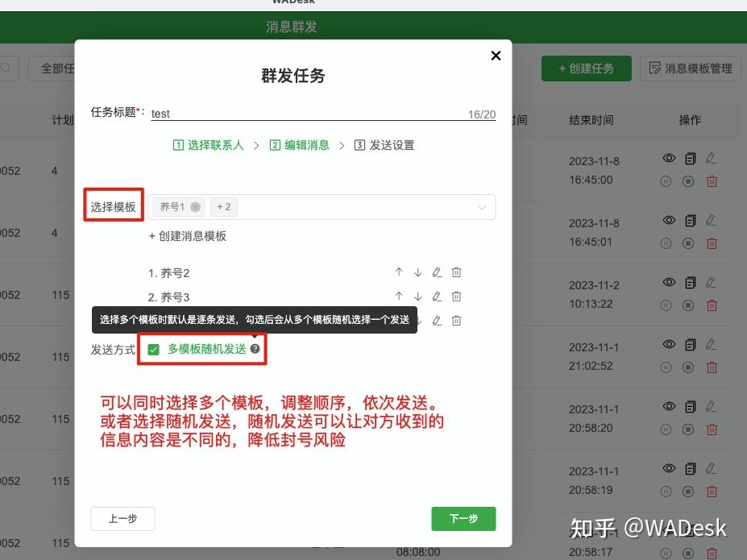Go to step 3 发送设置
The width and height of the screenshot is (747, 560).
click(x=384, y=145)
